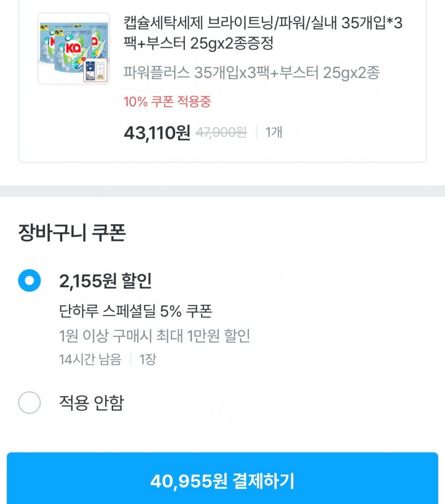This screenshot has height=504, width=445.
Task: Click the 적용 안함 text label
Action: (x=91, y=403)
